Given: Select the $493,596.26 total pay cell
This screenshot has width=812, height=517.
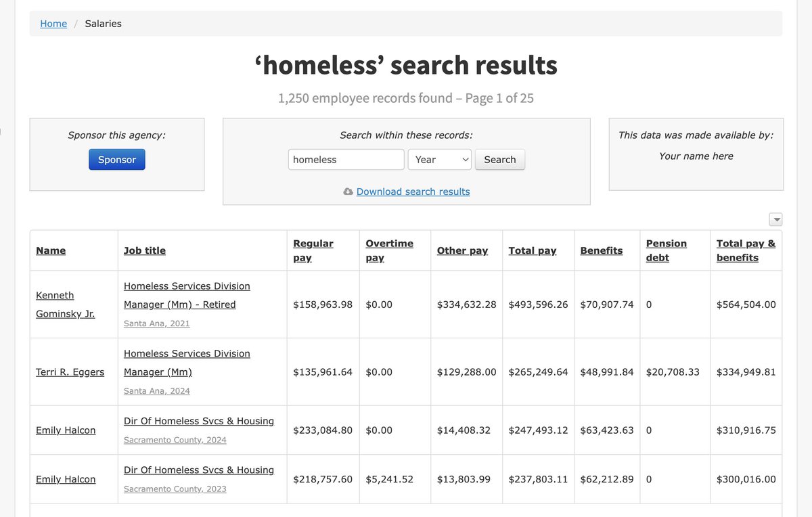Looking at the screenshot, I should coord(539,305).
